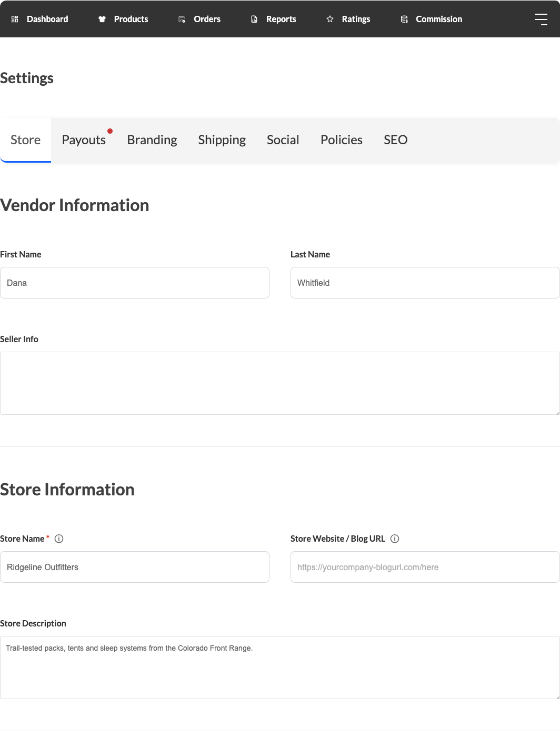Switch to the Branding tab
Image resolution: width=560 pixels, height=737 pixels.
152,140
